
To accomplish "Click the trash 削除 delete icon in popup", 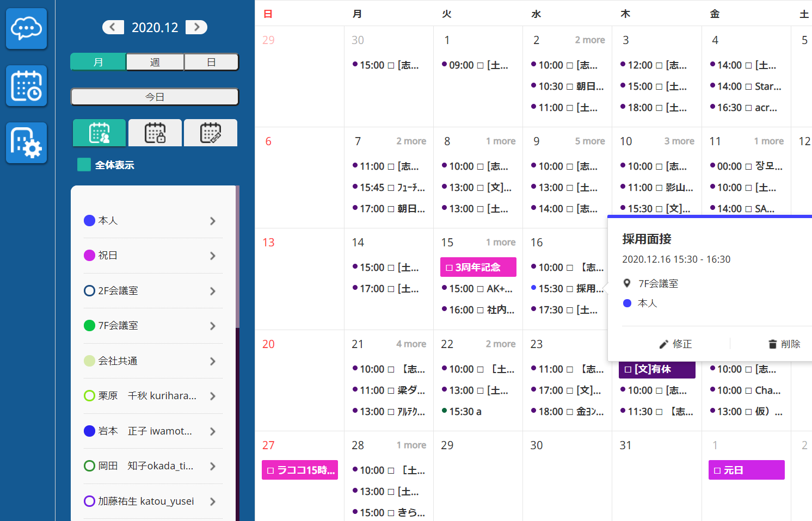I will click(x=772, y=344).
